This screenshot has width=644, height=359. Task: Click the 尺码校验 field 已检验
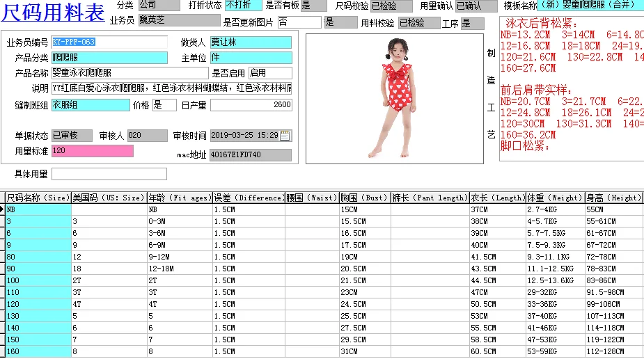point(391,6)
